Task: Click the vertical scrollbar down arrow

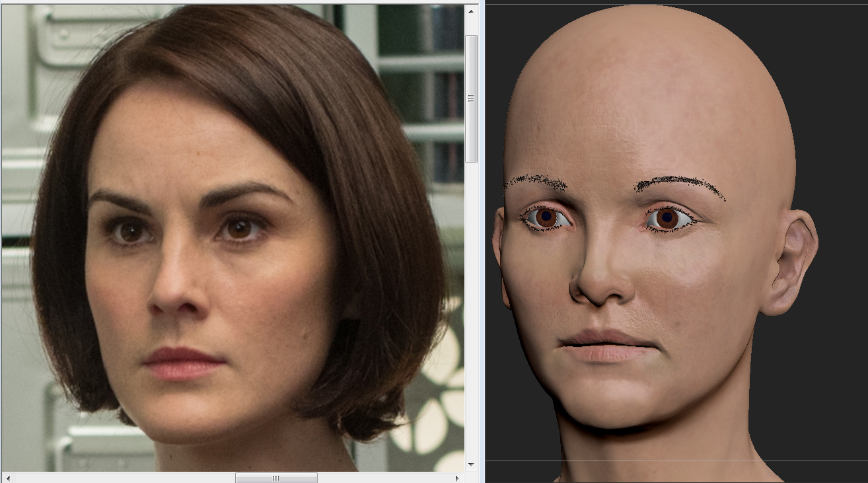Action: [471, 464]
